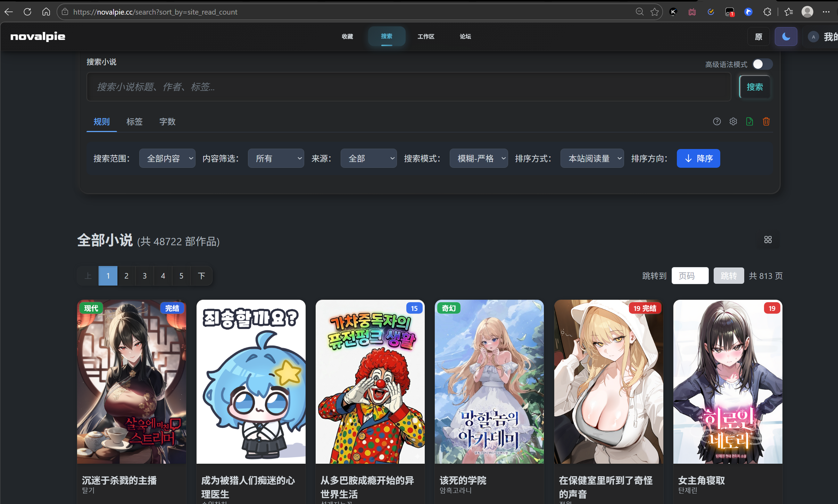Toggle dark mode moon button

pyautogui.click(x=786, y=37)
